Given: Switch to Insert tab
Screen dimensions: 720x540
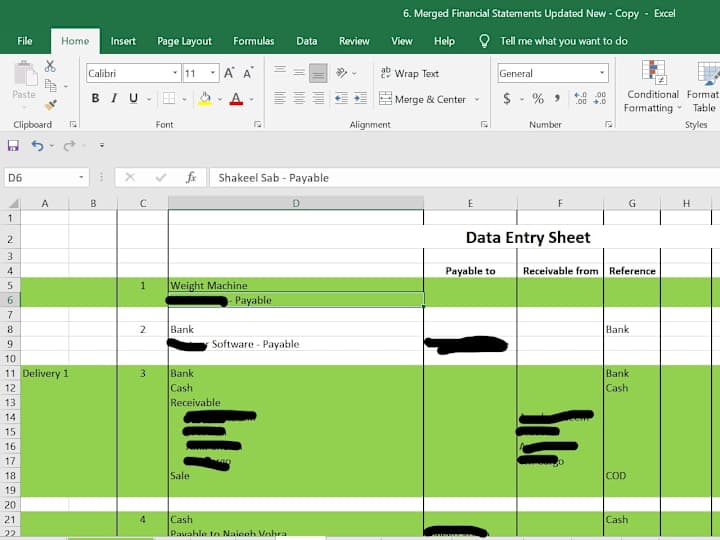Looking at the screenshot, I should [x=123, y=41].
